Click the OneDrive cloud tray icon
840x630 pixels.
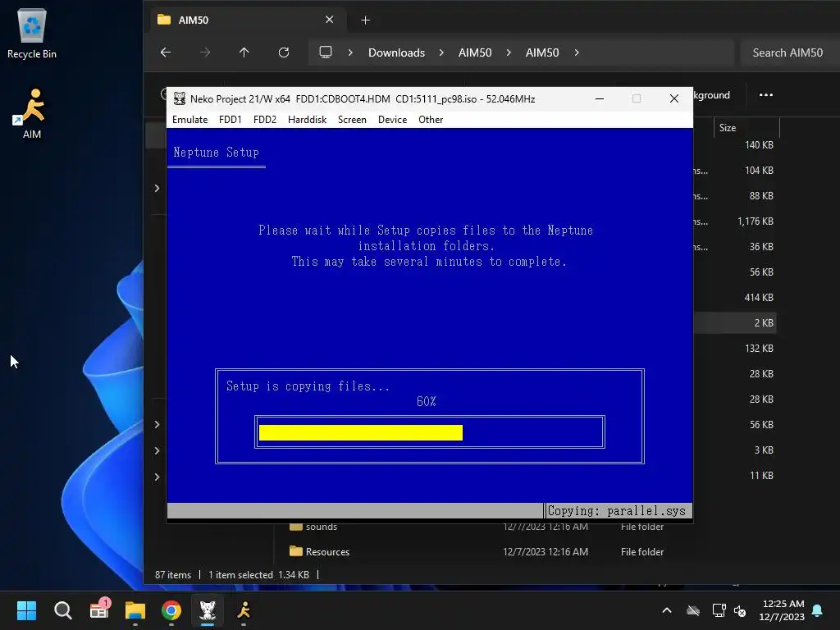[x=693, y=610]
